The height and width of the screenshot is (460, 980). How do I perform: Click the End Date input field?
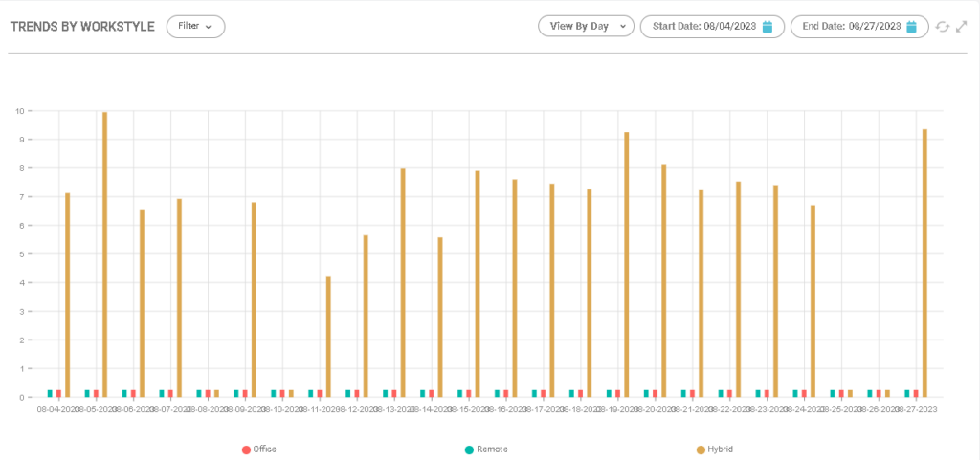tap(852, 27)
